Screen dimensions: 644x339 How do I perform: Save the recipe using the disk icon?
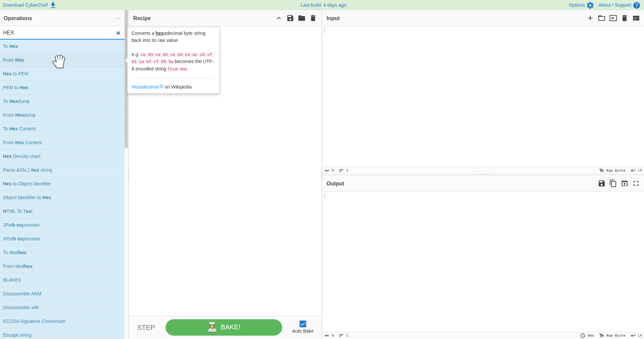pyautogui.click(x=290, y=18)
